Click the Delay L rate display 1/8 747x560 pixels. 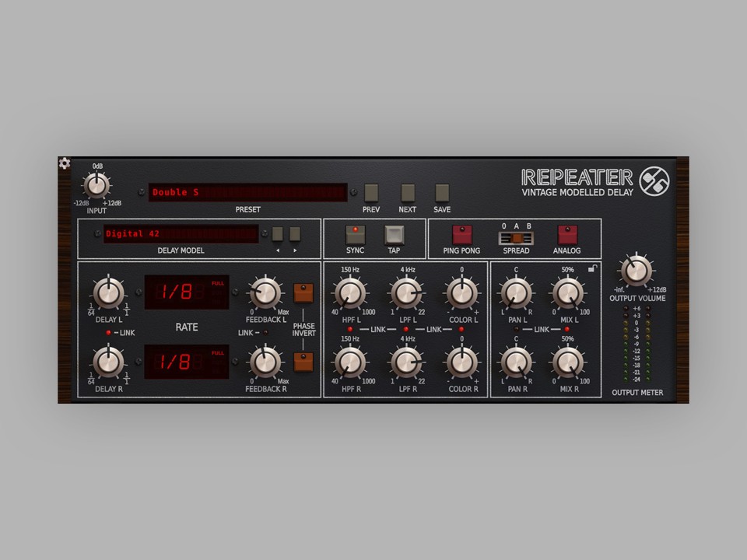[x=187, y=292]
